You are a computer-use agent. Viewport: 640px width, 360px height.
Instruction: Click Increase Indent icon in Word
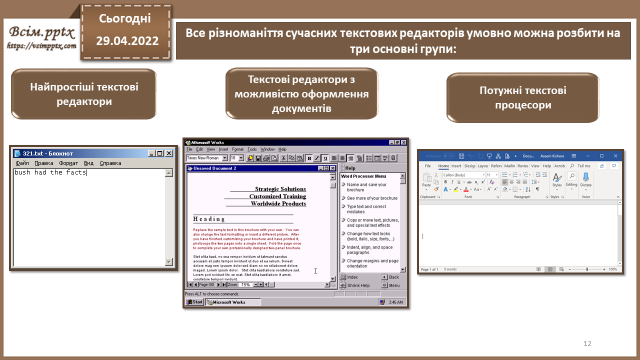(x=544, y=175)
